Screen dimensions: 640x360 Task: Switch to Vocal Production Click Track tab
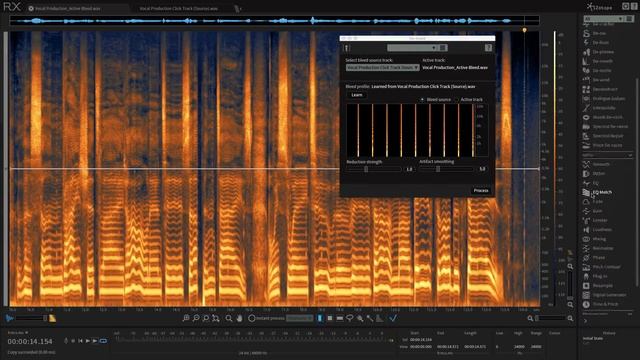click(x=178, y=8)
